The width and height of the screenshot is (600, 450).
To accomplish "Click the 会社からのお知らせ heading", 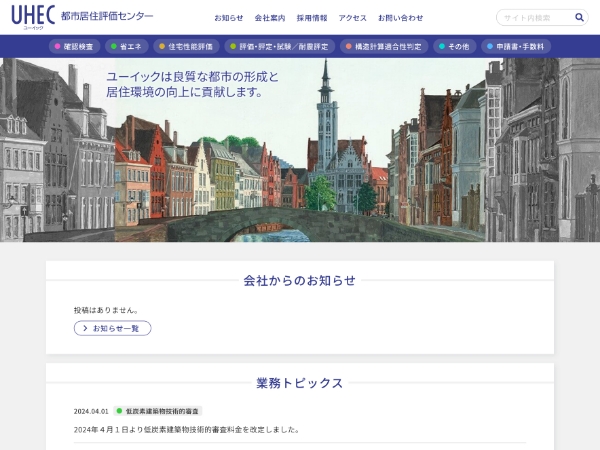I will pos(300,280).
